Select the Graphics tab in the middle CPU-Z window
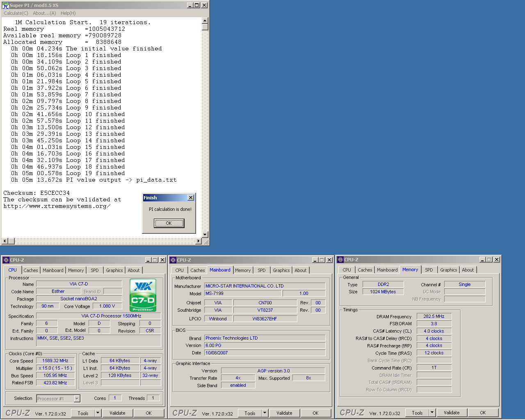 point(281,270)
